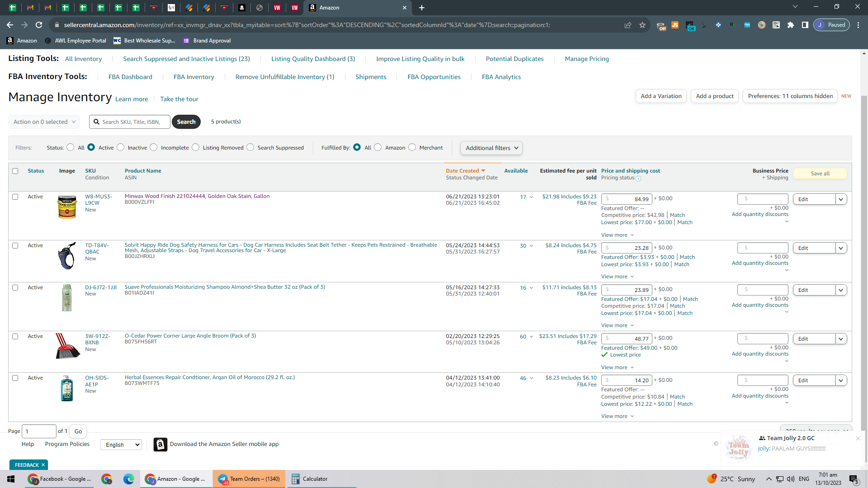The width and height of the screenshot is (868, 488).
Task: Switch to Team Orders Telegram in taskbar
Action: click(249, 479)
